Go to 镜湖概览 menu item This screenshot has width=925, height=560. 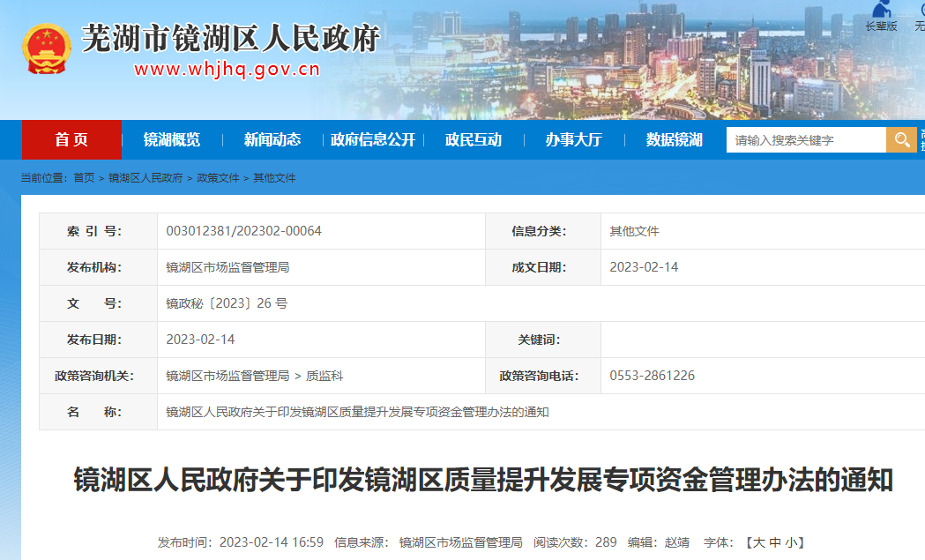coord(172,139)
